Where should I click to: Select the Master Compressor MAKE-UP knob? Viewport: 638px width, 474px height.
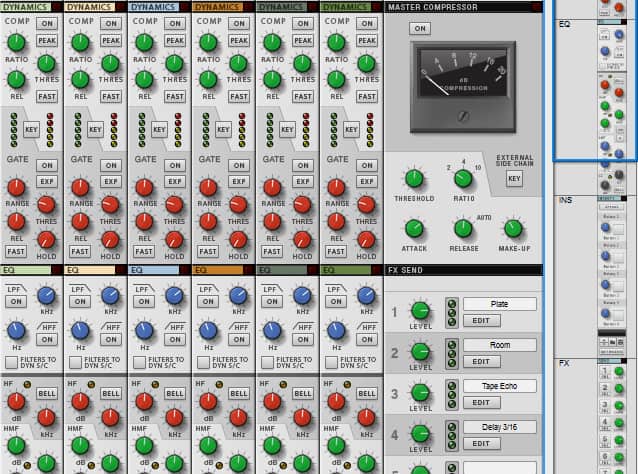[513, 228]
